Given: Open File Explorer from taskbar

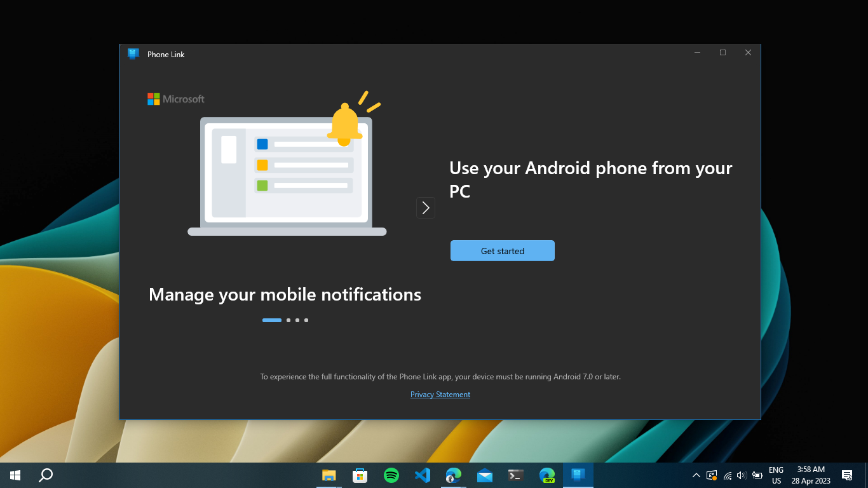Looking at the screenshot, I should [x=329, y=475].
